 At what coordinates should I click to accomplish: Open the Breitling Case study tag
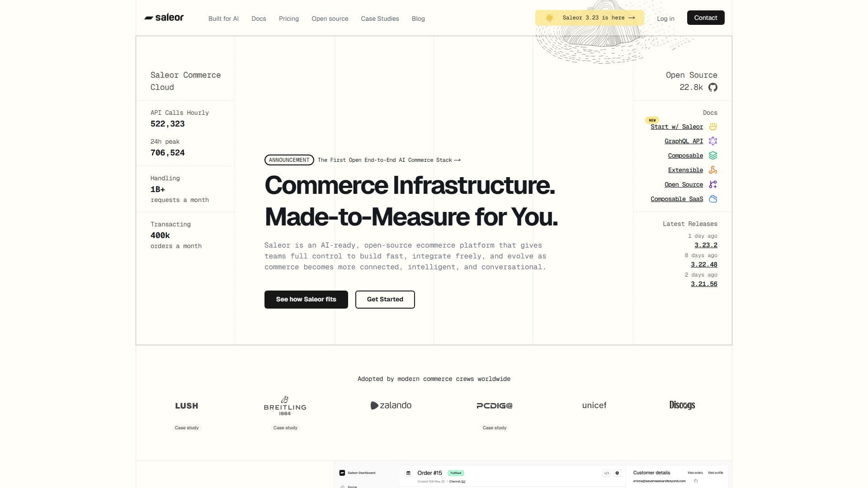285,428
